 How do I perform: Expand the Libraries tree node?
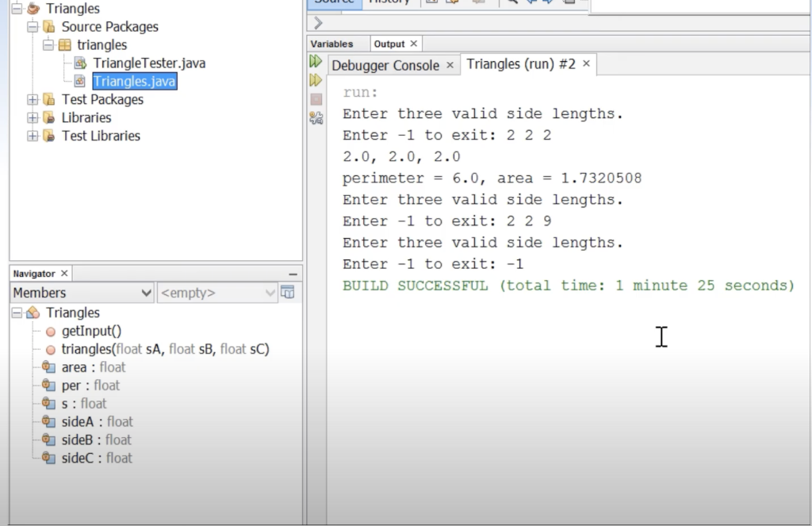(32, 117)
